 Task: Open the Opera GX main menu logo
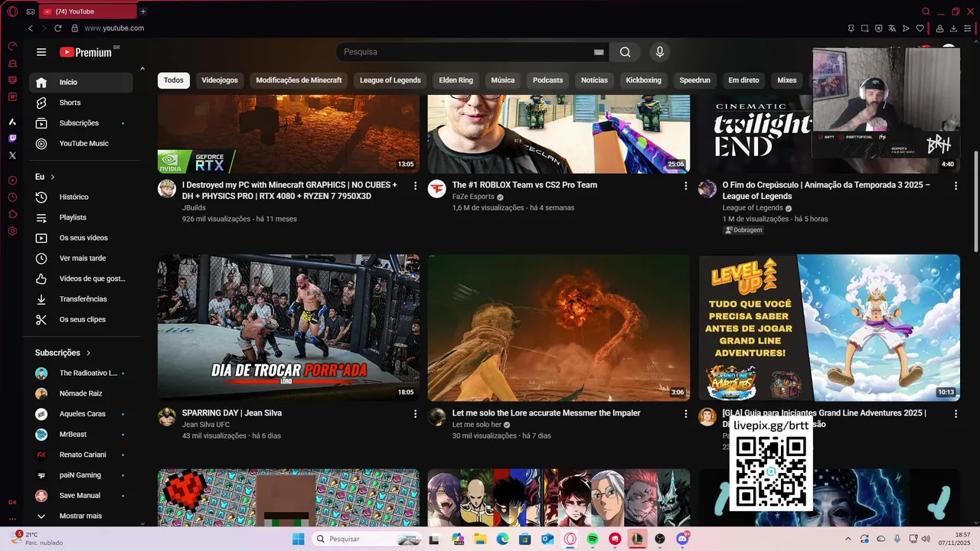pyautogui.click(x=12, y=11)
